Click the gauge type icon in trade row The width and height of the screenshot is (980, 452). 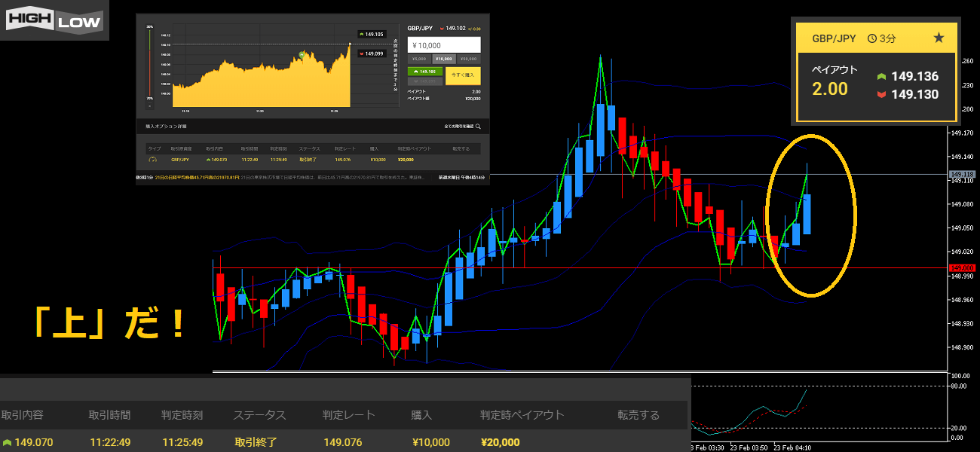153,159
